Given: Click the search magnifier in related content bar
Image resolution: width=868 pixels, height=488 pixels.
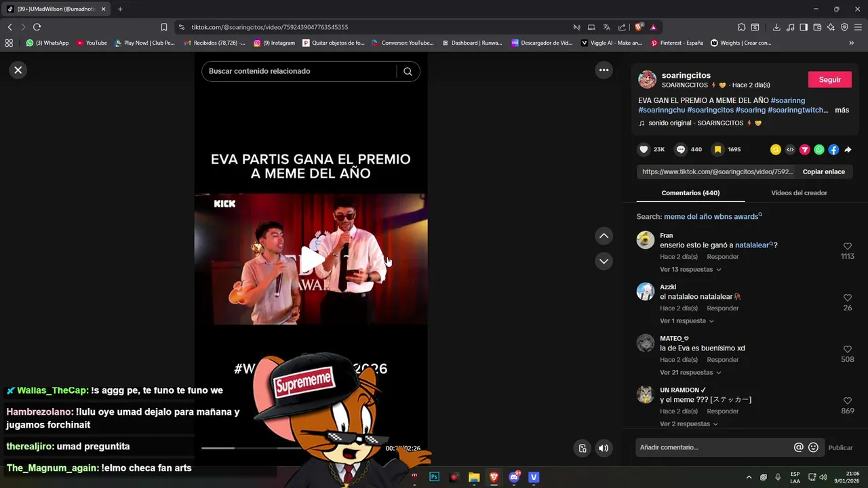Looking at the screenshot, I should click(408, 71).
